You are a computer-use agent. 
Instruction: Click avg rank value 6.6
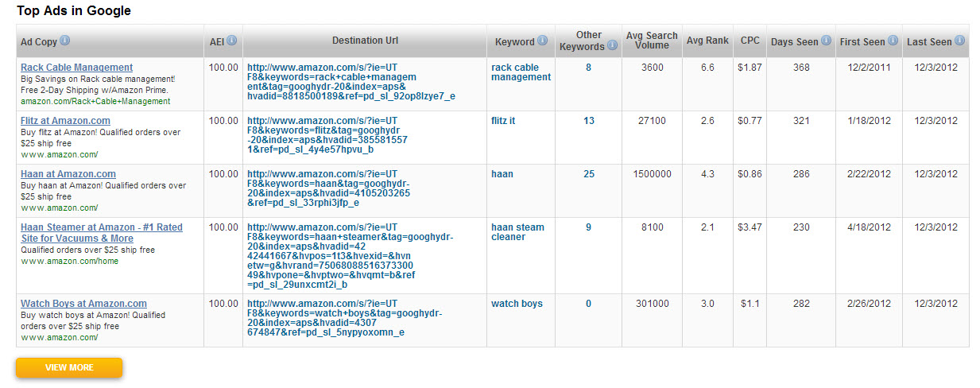[707, 68]
